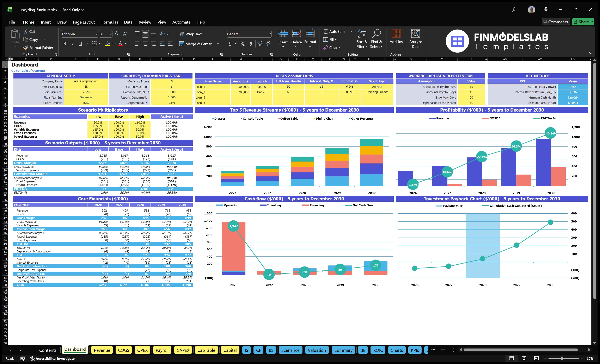This screenshot has width=600, height=364.
Task: Open Analyze Data pane
Action: pos(415,39)
